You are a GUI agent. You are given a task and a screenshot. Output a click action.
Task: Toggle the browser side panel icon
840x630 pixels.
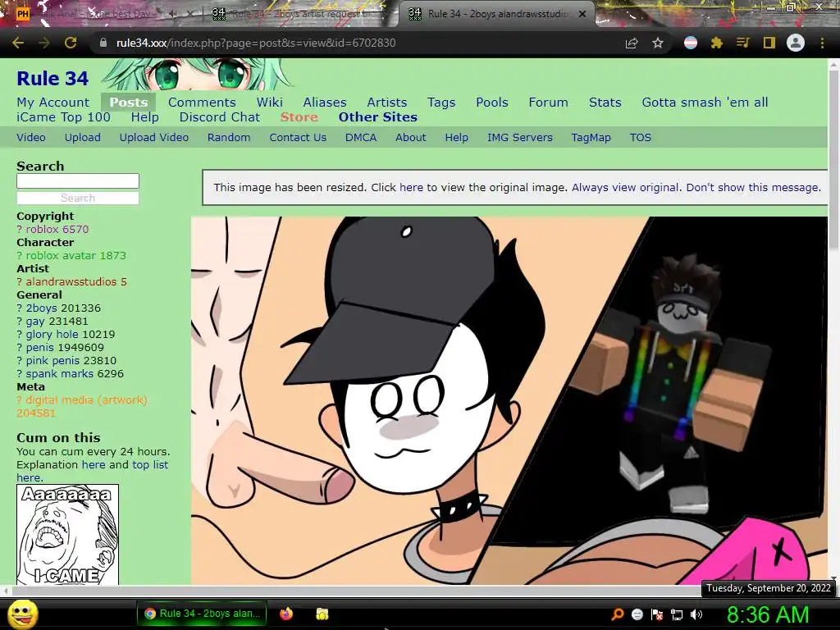769,43
